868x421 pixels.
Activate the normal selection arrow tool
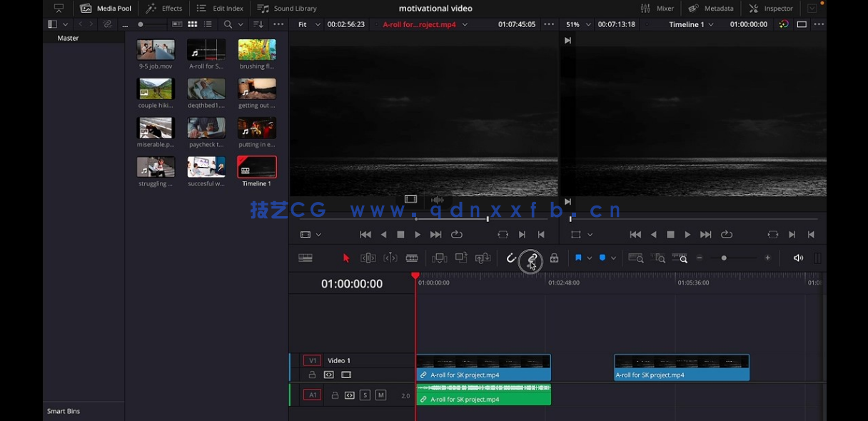[345, 258]
